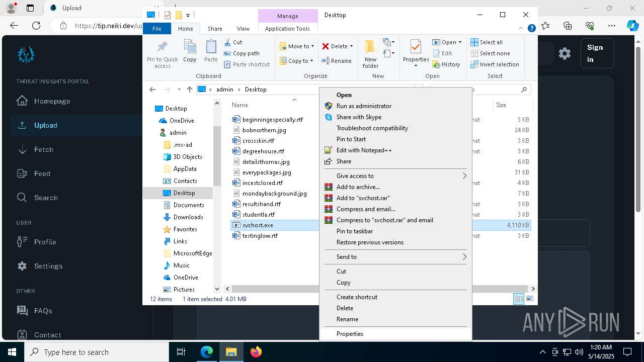Switch to the Share ribbon tab
Screen dimensions: 644x362
point(215,29)
